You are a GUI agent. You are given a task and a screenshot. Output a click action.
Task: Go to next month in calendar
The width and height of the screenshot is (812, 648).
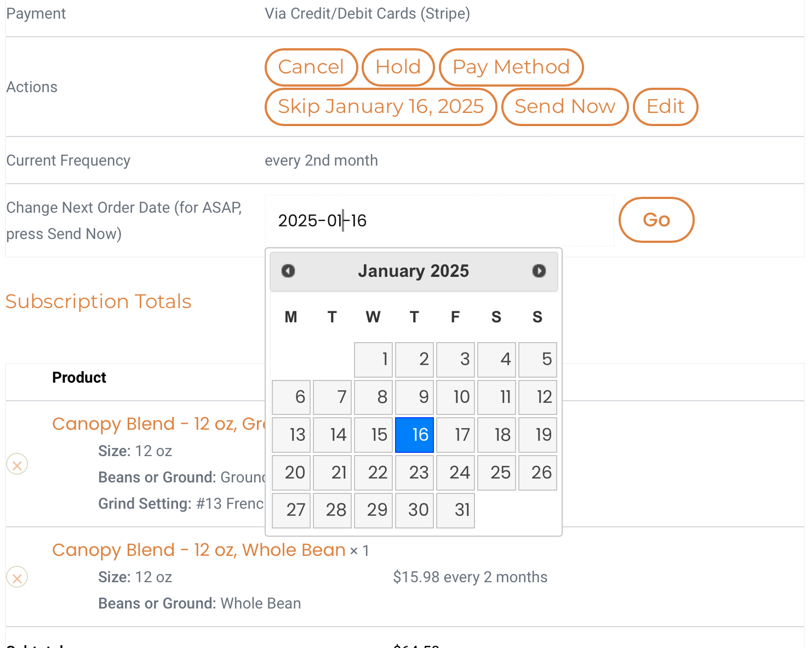point(539,271)
